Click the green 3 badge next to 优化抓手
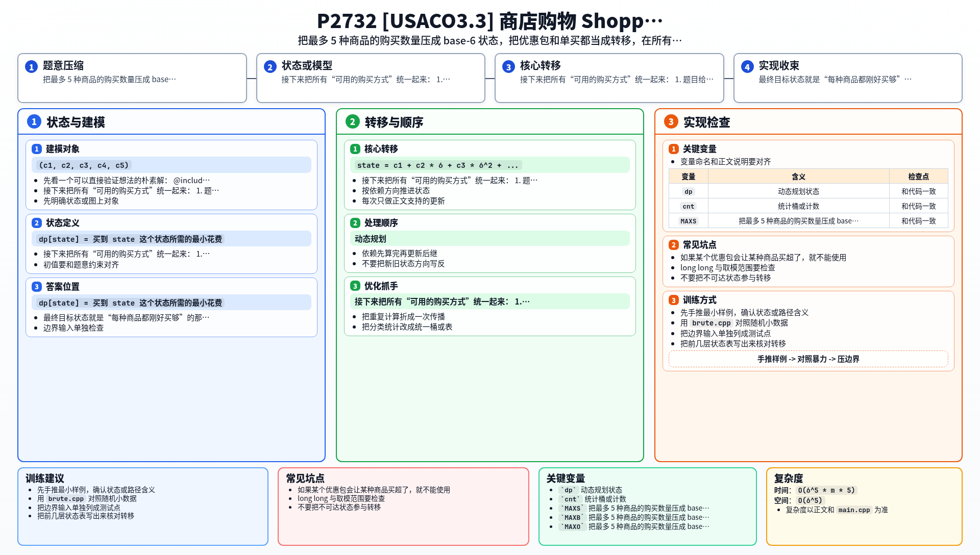 point(355,286)
